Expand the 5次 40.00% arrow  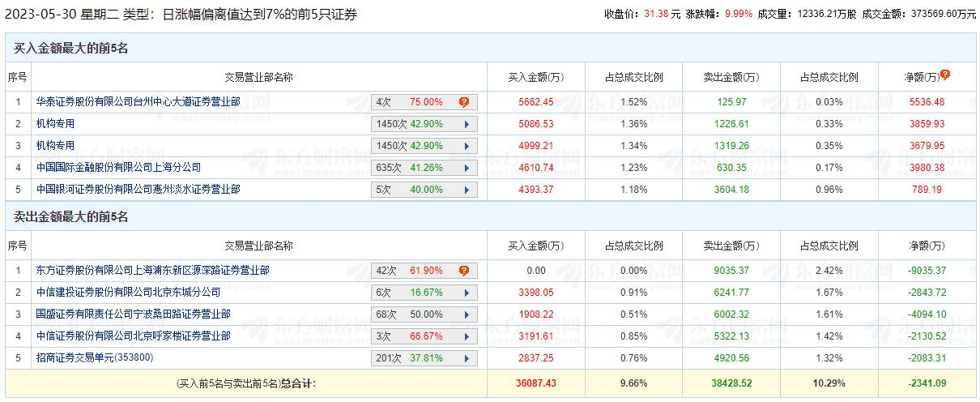point(467,190)
